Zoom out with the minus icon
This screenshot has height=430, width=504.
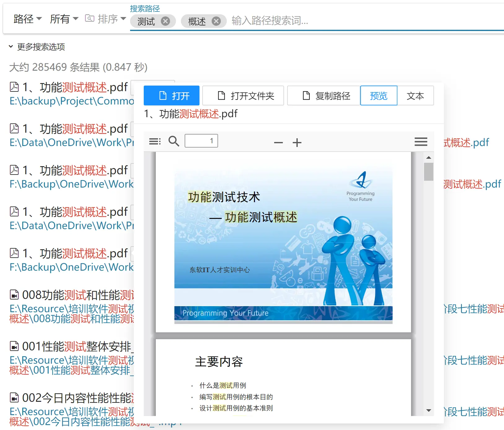[x=278, y=143]
